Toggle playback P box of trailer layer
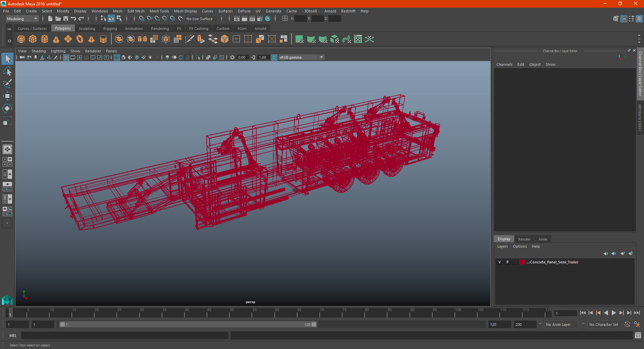Viewport: 644px width, 349px height. pos(507,262)
